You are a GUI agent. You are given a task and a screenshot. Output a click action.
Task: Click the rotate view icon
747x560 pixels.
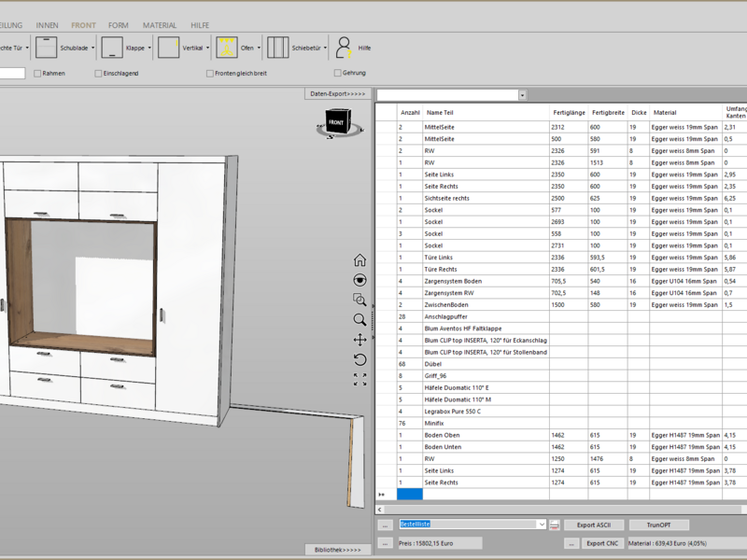pyautogui.click(x=359, y=359)
